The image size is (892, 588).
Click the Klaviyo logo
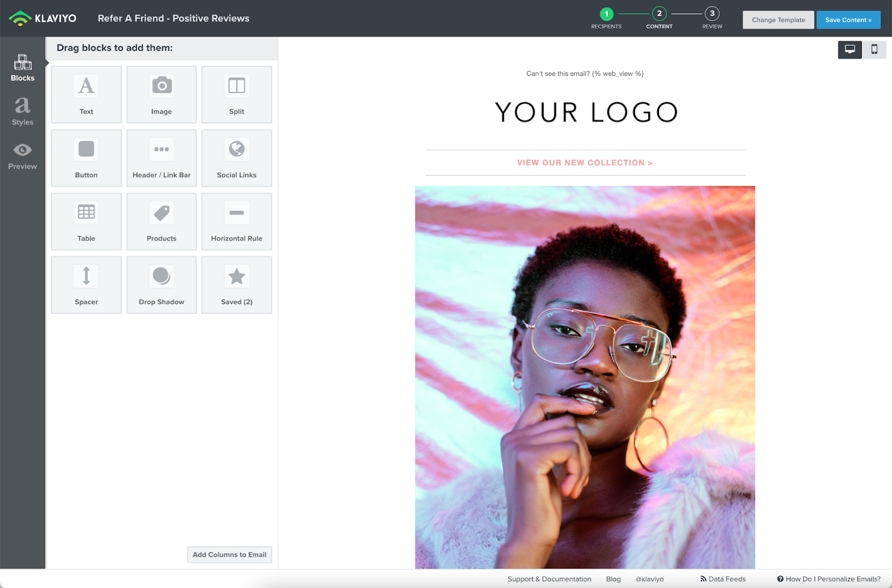coord(43,18)
